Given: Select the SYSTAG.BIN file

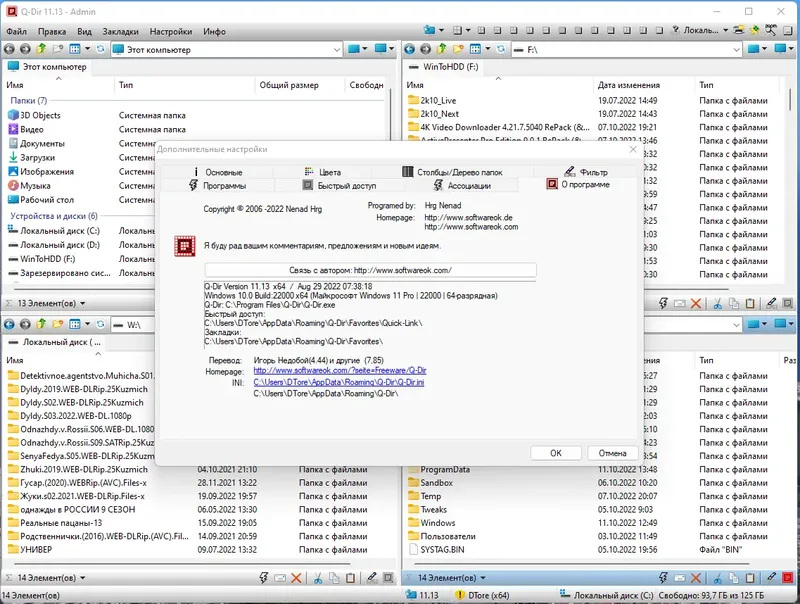Looking at the screenshot, I should pos(437,549).
